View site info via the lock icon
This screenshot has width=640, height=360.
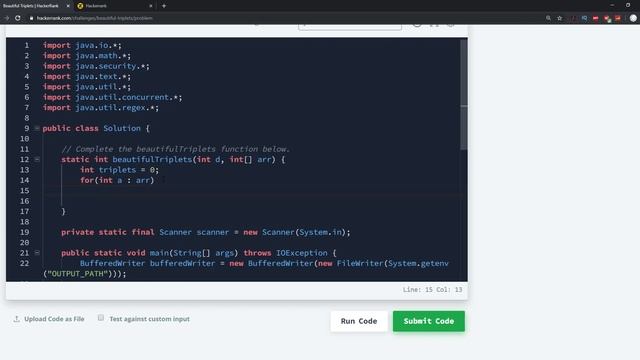point(31,18)
